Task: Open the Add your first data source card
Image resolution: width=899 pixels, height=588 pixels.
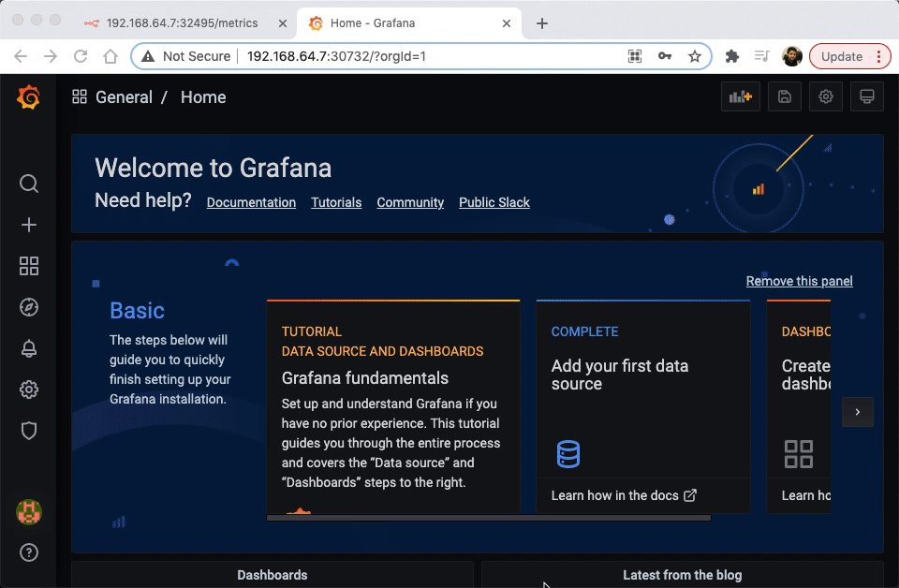Action: [x=643, y=406]
